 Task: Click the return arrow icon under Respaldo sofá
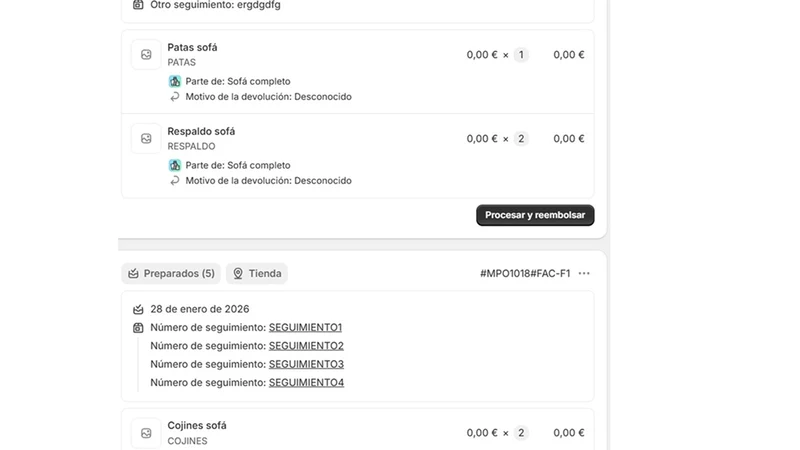pos(175,181)
